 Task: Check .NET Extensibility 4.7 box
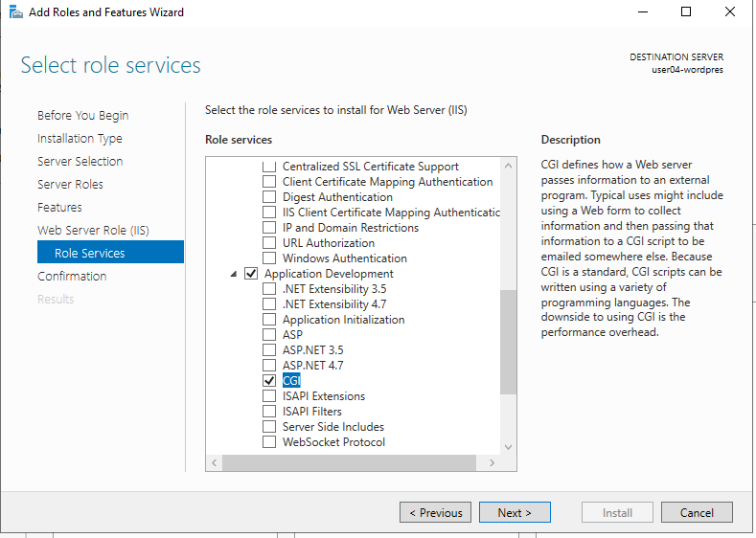point(269,304)
